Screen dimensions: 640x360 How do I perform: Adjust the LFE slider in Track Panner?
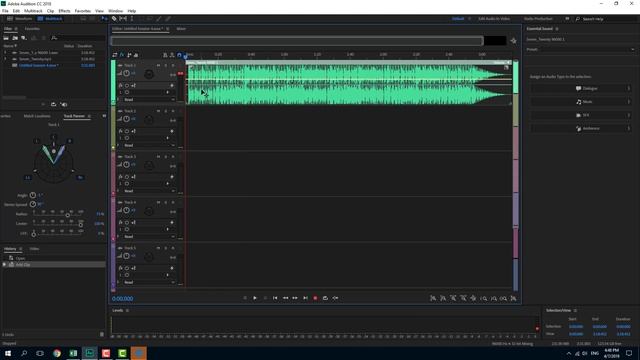(34, 234)
